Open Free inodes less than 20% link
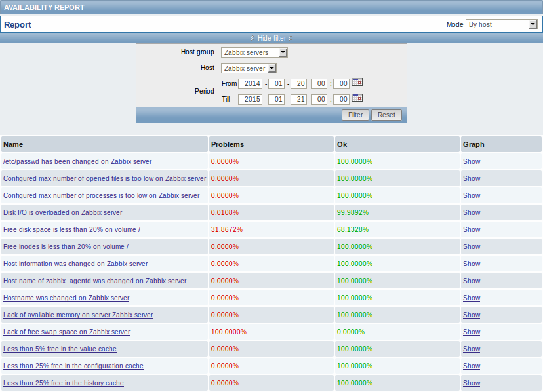Screen dimensions: 543x392 66,246
